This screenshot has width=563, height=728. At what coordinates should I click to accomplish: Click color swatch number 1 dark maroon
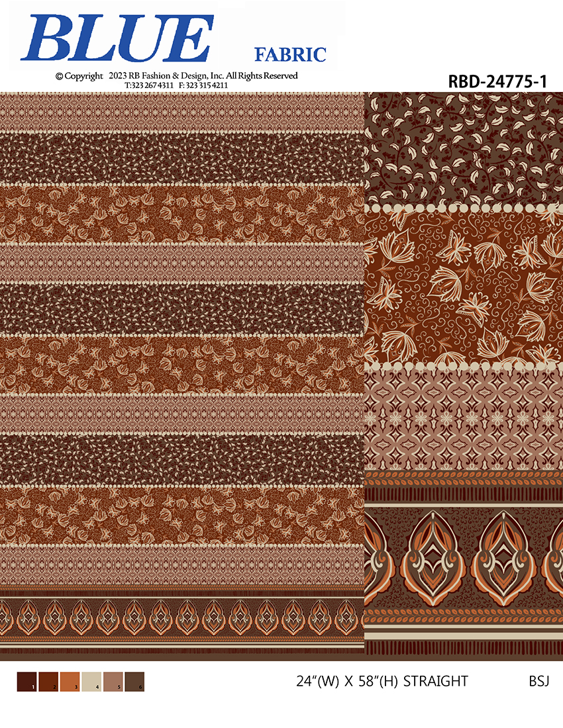[27, 682]
